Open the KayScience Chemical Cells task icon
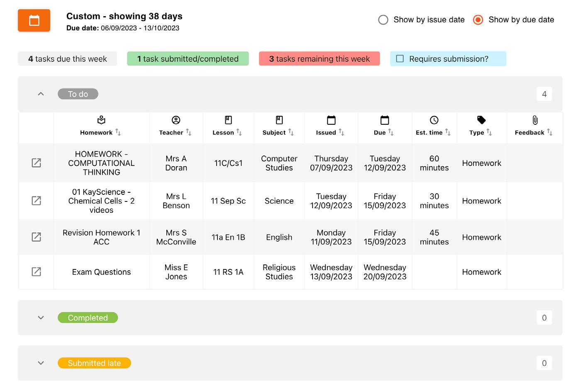 pyautogui.click(x=37, y=201)
